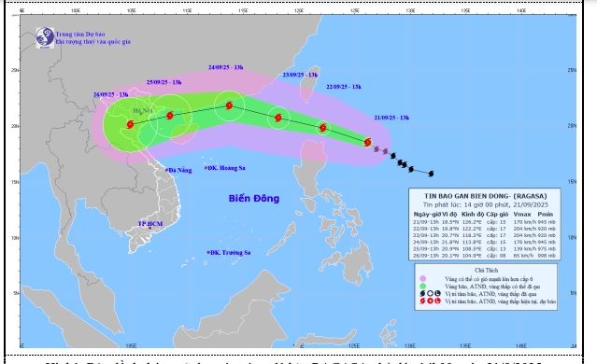The width and height of the screenshot is (597, 364).
Task: Click the '139 km/h' Vmax cell
Action: 525,249
